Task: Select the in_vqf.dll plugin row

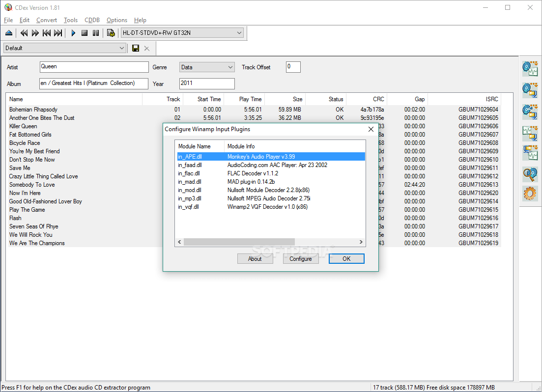Action: (x=271, y=207)
